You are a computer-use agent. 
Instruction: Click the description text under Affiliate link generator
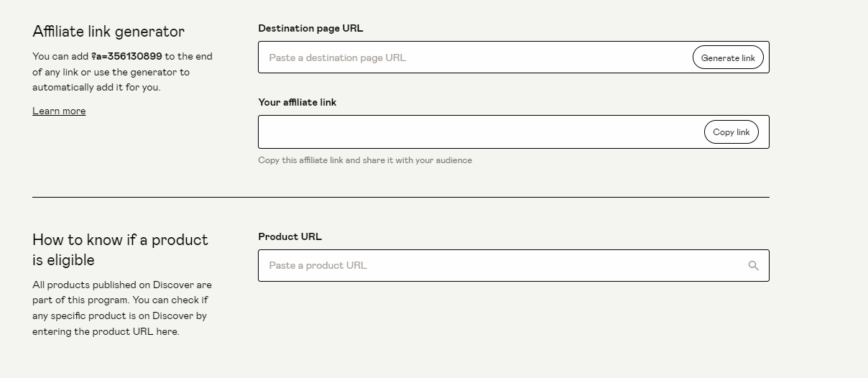122,72
